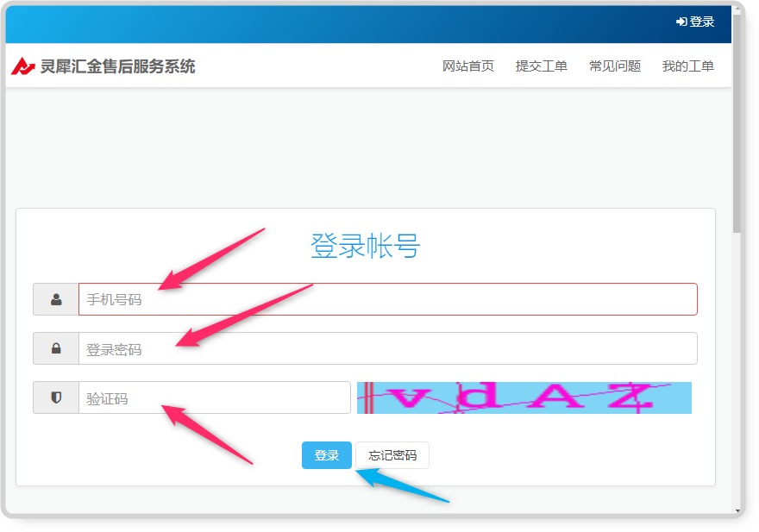
Task: Open 常见问题 in the navigation bar
Action: click(x=614, y=66)
